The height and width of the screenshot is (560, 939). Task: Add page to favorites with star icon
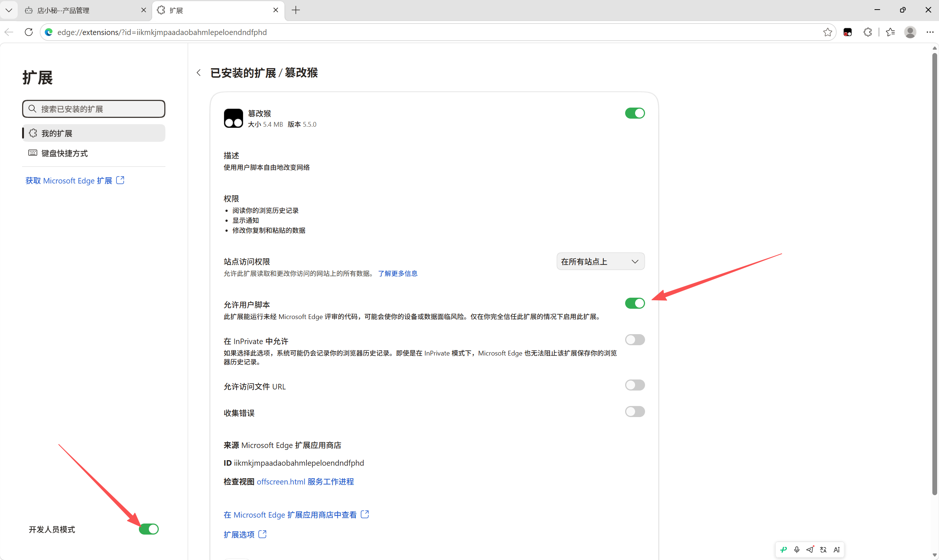pyautogui.click(x=827, y=32)
